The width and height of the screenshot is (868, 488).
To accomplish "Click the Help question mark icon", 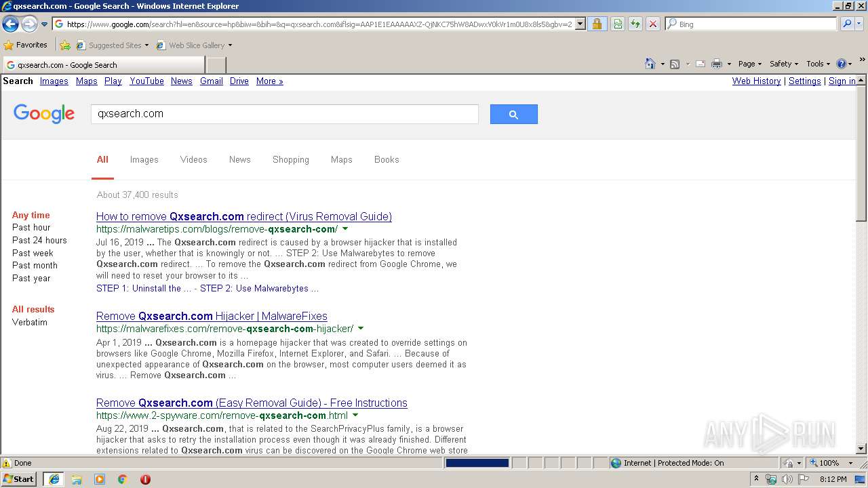I will click(842, 64).
